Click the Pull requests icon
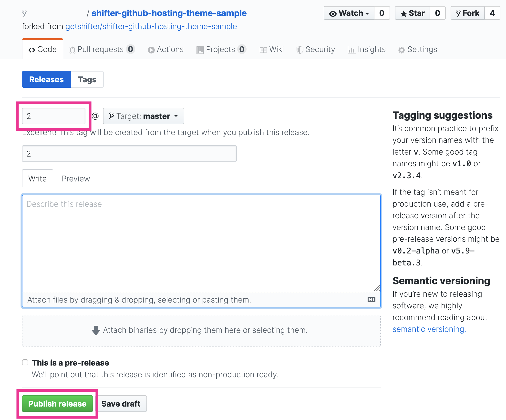506x420 pixels. 72,50
